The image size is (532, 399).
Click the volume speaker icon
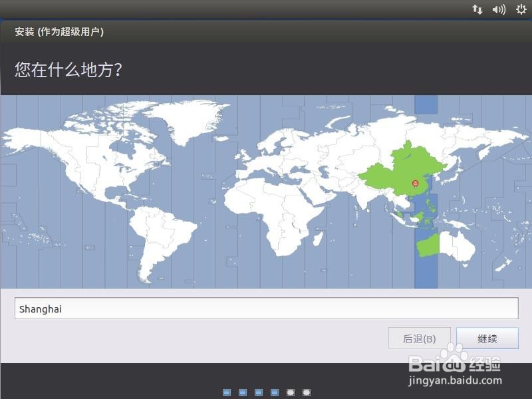coord(499,9)
